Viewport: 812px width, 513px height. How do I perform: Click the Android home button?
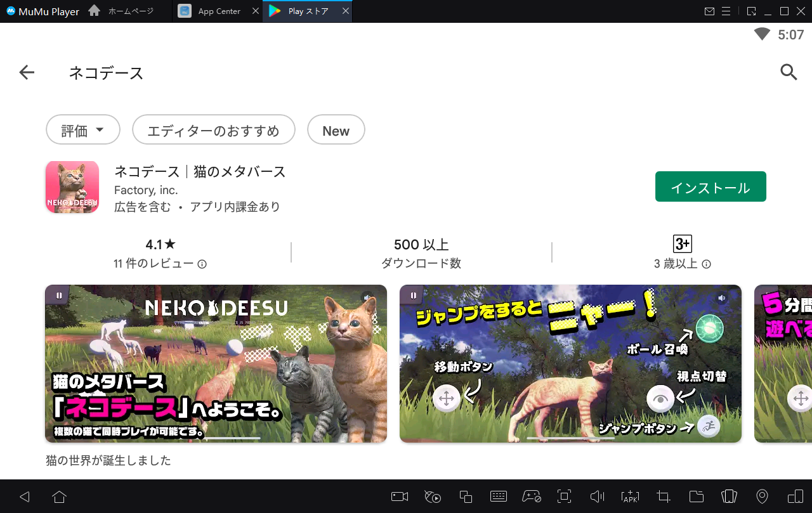click(x=59, y=497)
